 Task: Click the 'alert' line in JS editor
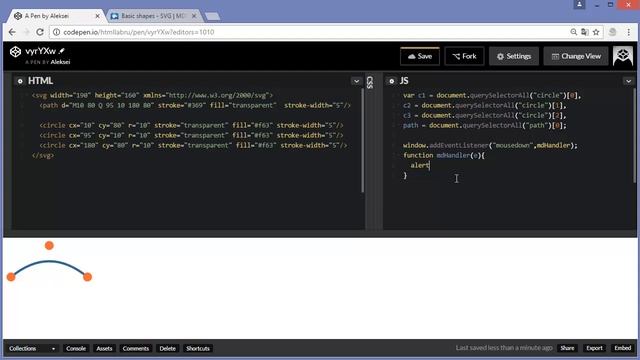(420, 165)
